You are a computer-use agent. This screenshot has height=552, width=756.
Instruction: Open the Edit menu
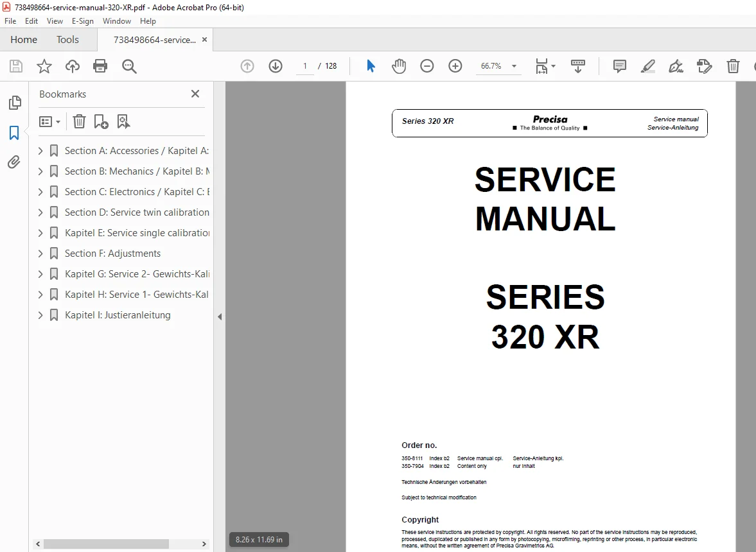point(31,21)
